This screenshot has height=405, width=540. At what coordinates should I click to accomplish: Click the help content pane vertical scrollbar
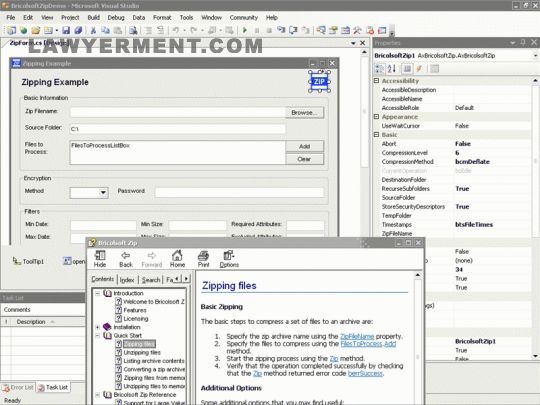pos(417,338)
